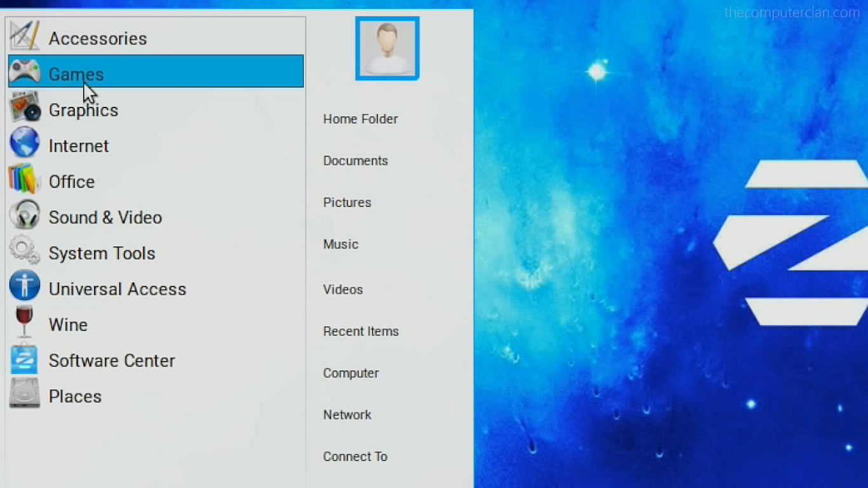Click the Accessories compass and pencil icon
This screenshot has width=868, height=488.
click(x=25, y=36)
